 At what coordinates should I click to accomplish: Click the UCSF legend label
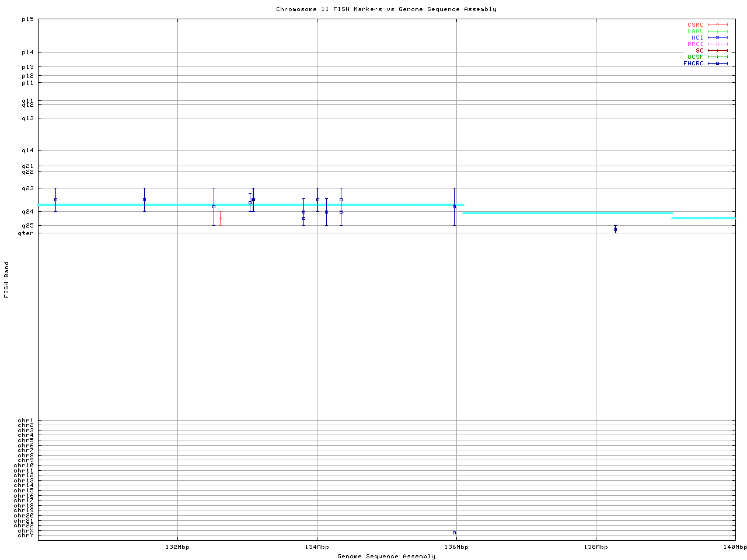pyautogui.click(x=695, y=57)
